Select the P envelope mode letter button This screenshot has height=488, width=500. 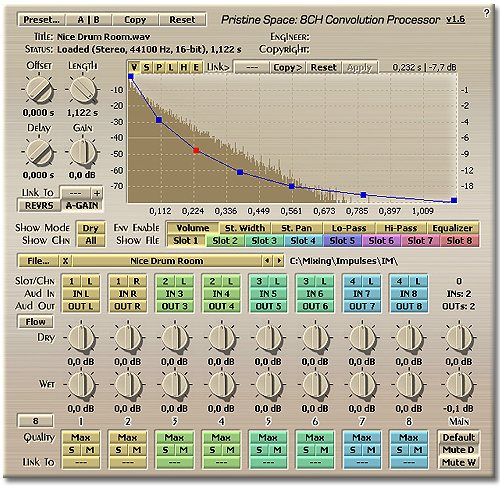tap(159, 67)
